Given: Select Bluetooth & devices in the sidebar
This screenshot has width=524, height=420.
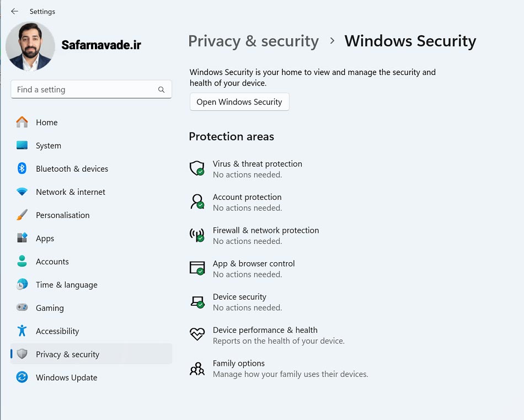Looking at the screenshot, I should [x=72, y=169].
